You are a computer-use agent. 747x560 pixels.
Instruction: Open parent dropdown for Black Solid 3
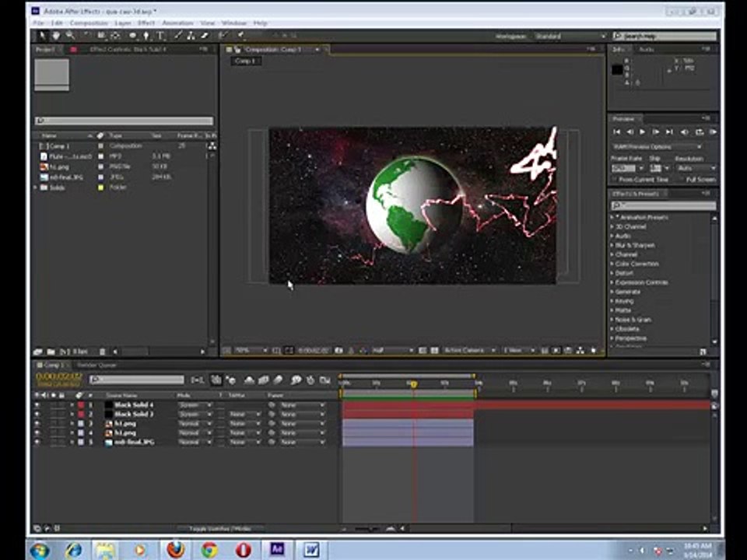click(x=303, y=415)
